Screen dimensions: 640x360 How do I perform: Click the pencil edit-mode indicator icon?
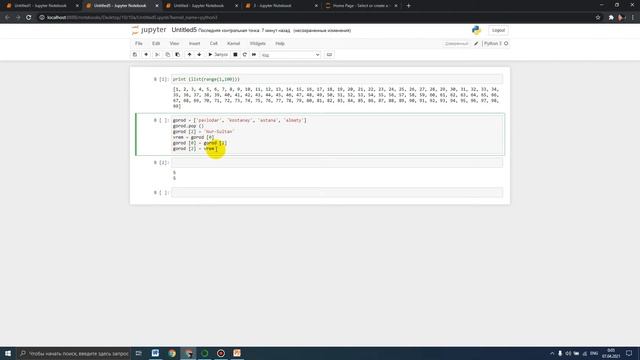[476, 43]
